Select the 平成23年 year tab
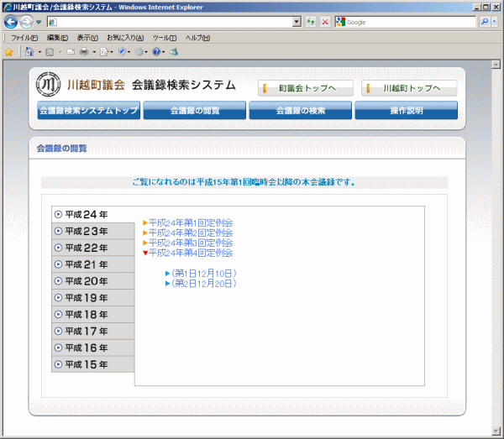Image resolution: width=504 pixels, height=439 pixels. 93,231
